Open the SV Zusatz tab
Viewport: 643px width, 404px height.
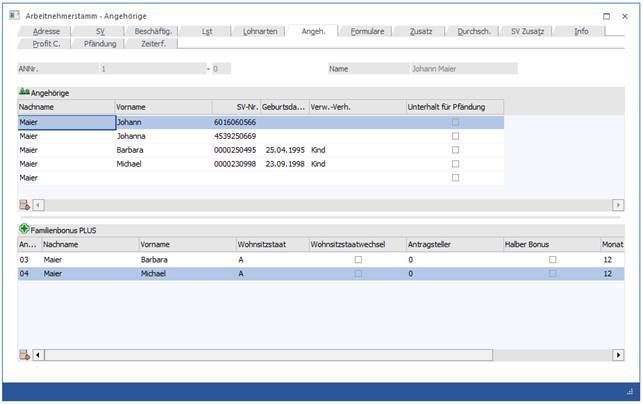pyautogui.click(x=528, y=32)
